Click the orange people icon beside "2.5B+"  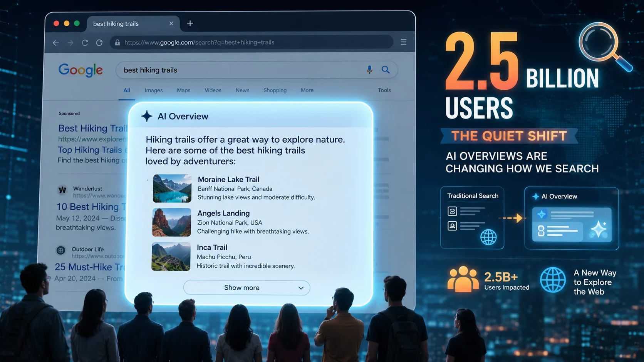[x=463, y=279]
